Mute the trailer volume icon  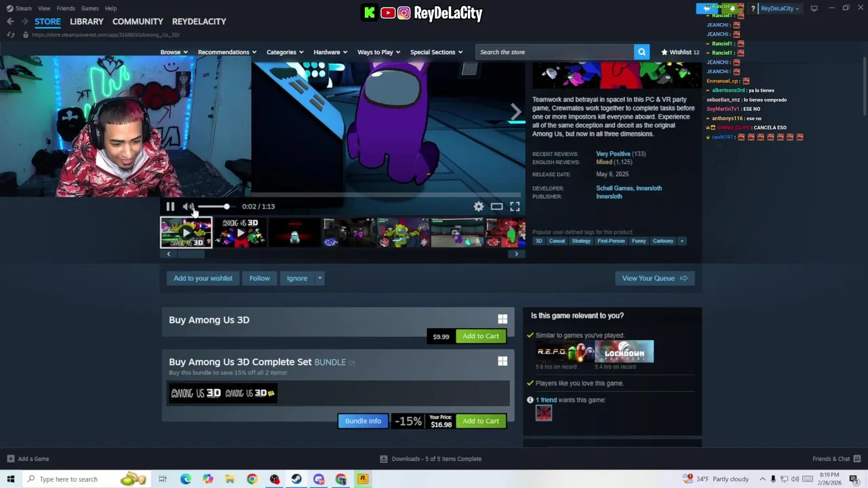tap(188, 207)
